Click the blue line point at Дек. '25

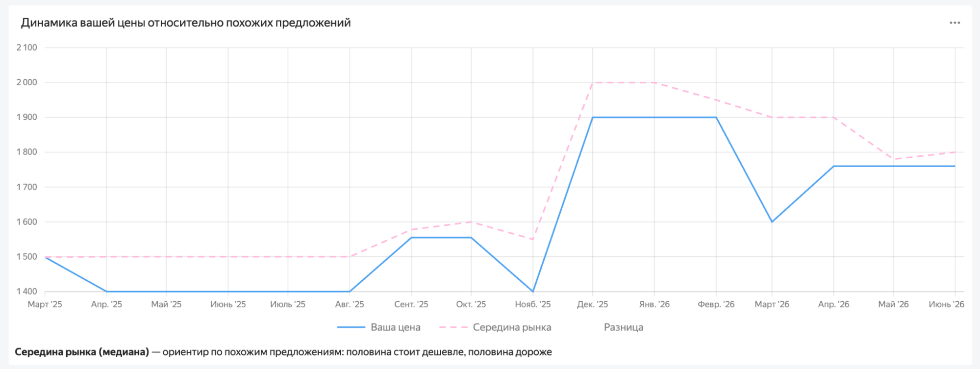tap(593, 118)
